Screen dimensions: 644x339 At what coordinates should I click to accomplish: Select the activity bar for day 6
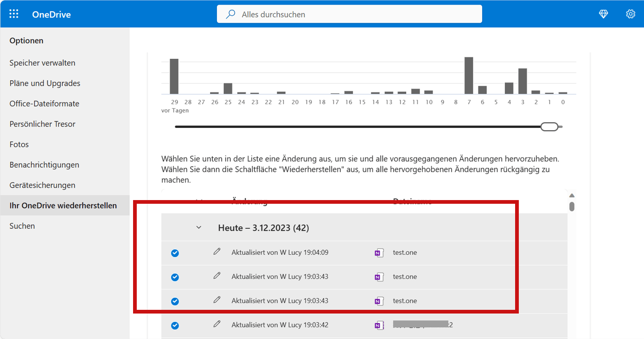482,90
